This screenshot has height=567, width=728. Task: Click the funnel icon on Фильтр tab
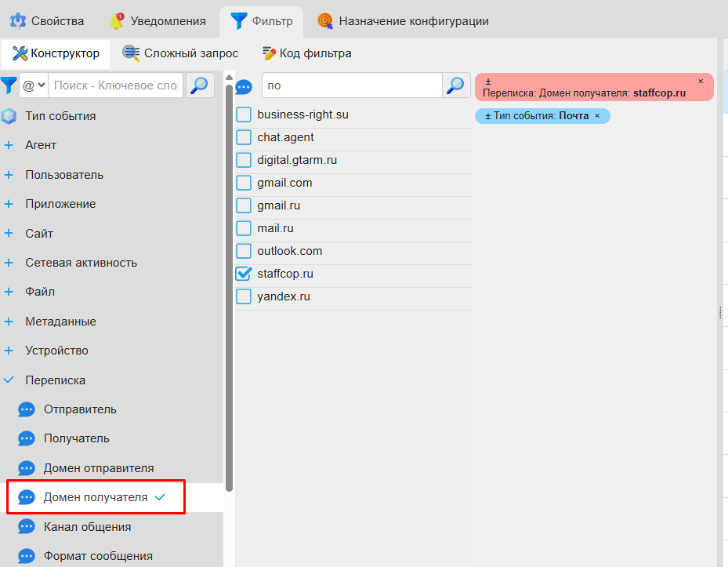tap(239, 21)
